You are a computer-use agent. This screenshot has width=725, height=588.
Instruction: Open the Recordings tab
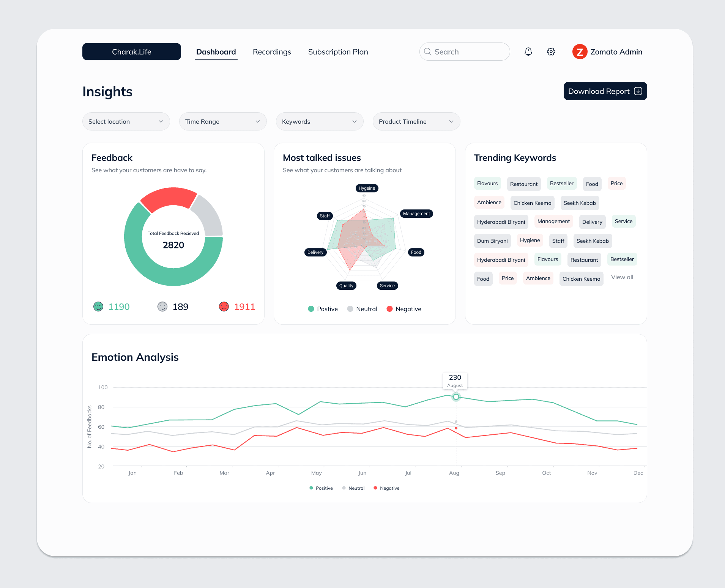272,52
